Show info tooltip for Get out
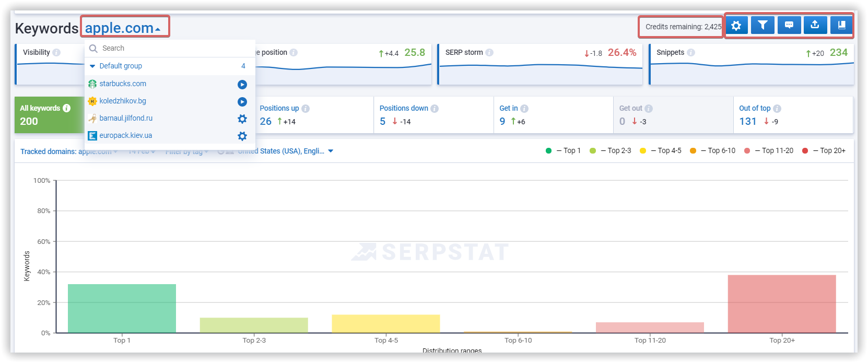 649,108
